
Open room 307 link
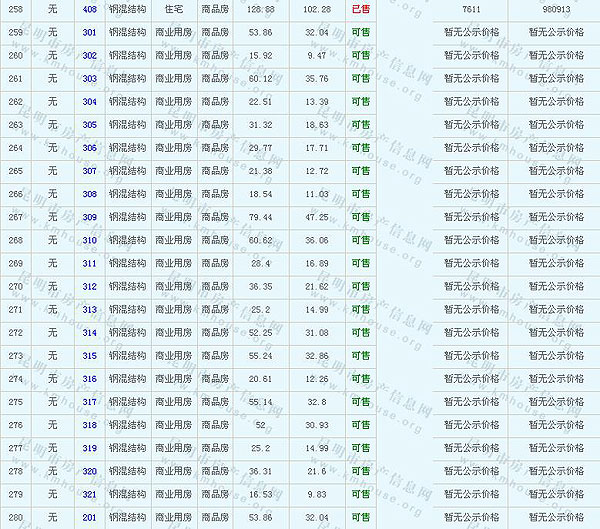[90, 171]
